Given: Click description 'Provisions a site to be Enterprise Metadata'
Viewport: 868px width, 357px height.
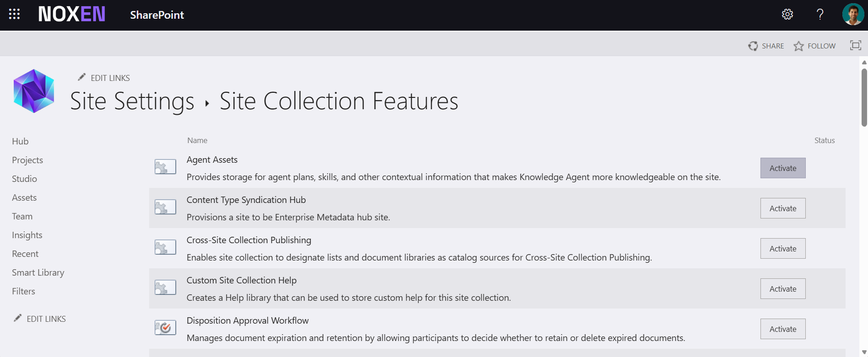Looking at the screenshot, I should point(288,217).
